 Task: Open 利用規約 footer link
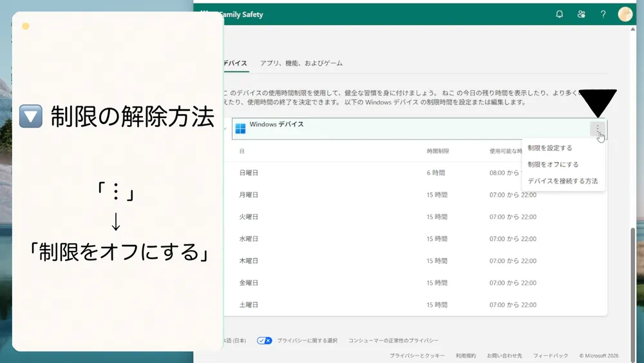pos(466,356)
